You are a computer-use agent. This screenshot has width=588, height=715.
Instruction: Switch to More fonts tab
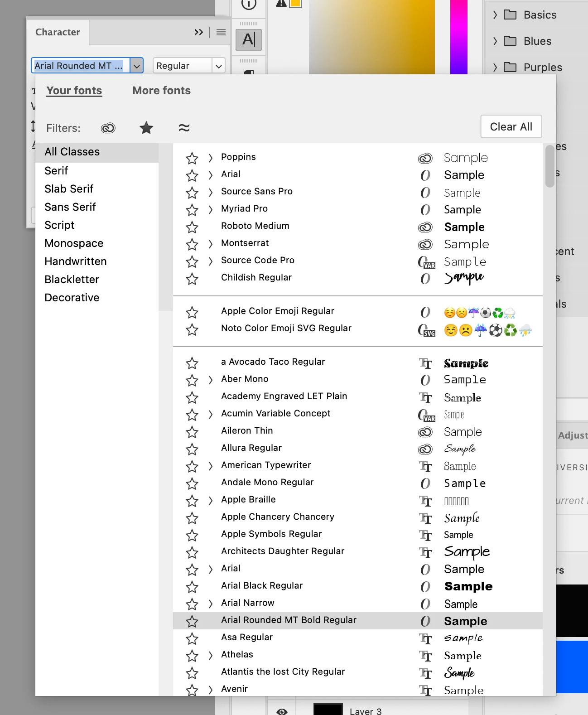coord(162,91)
